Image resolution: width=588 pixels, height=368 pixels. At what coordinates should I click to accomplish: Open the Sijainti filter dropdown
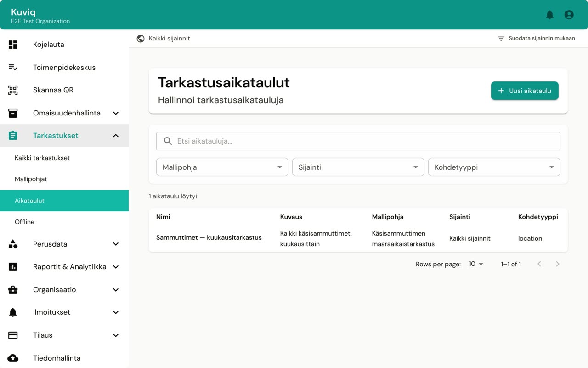(x=358, y=167)
